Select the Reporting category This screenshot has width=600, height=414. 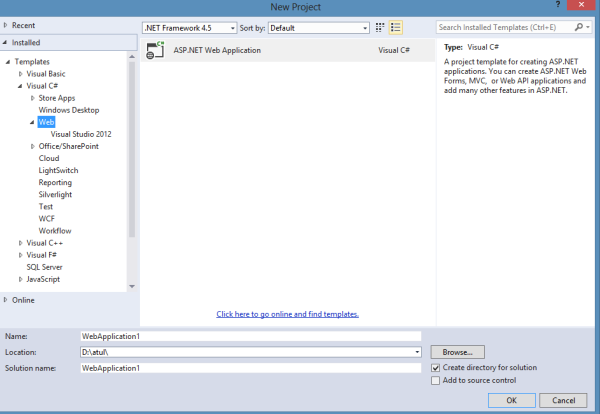[x=55, y=183]
